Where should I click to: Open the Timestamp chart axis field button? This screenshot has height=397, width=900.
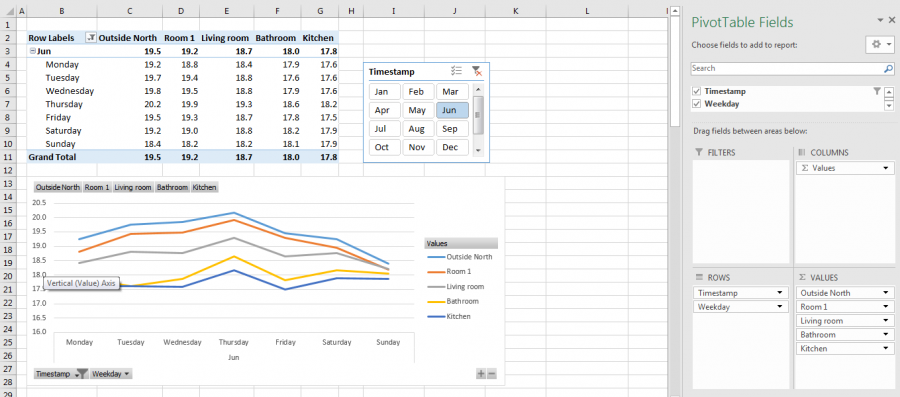[x=61, y=374]
